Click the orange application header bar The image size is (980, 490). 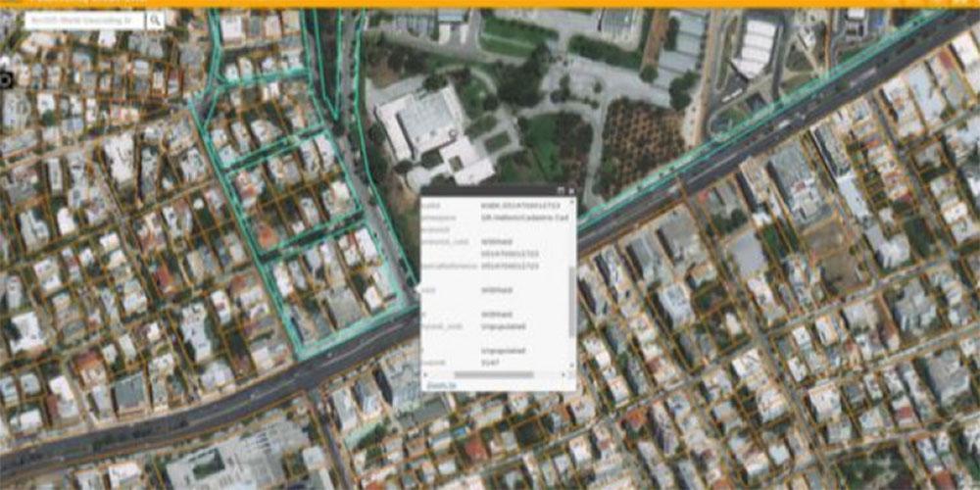(490, 4)
